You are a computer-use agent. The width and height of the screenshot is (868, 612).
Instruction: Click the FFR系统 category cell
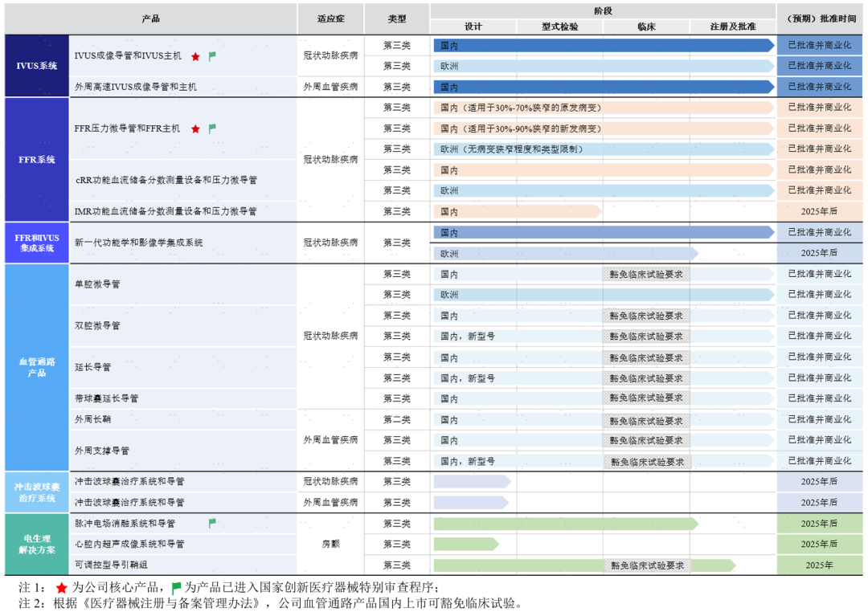[x=36, y=159]
